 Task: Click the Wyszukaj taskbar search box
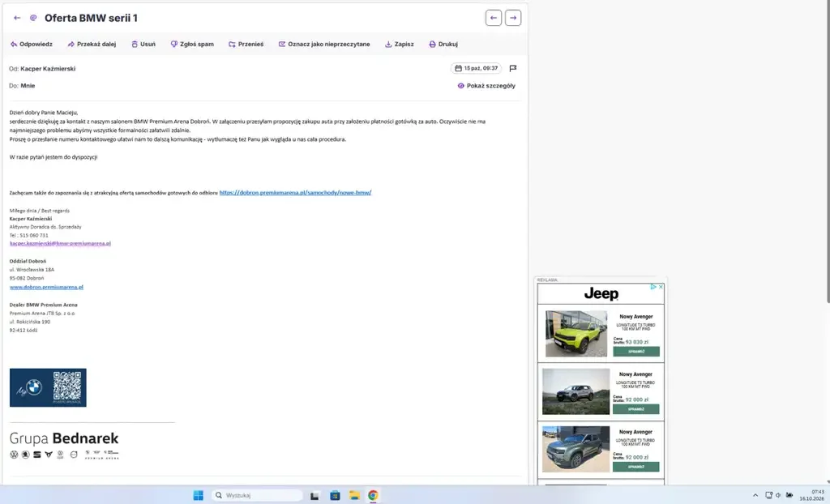pos(257,496)
